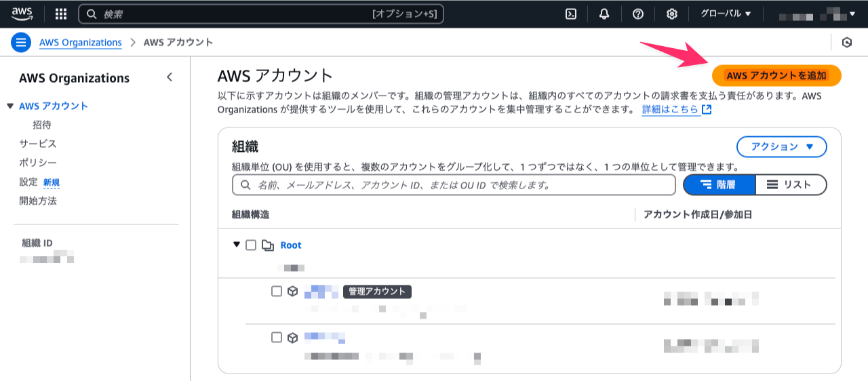Switch to 階層 hierarchy view
The image size is (868, 381).
click(x=719, y=184)
